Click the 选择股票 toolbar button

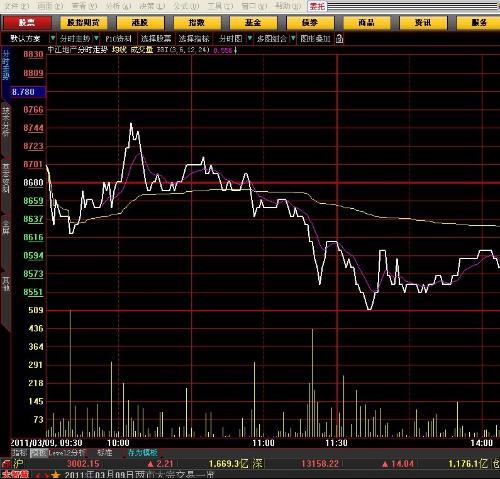[156, 39]
